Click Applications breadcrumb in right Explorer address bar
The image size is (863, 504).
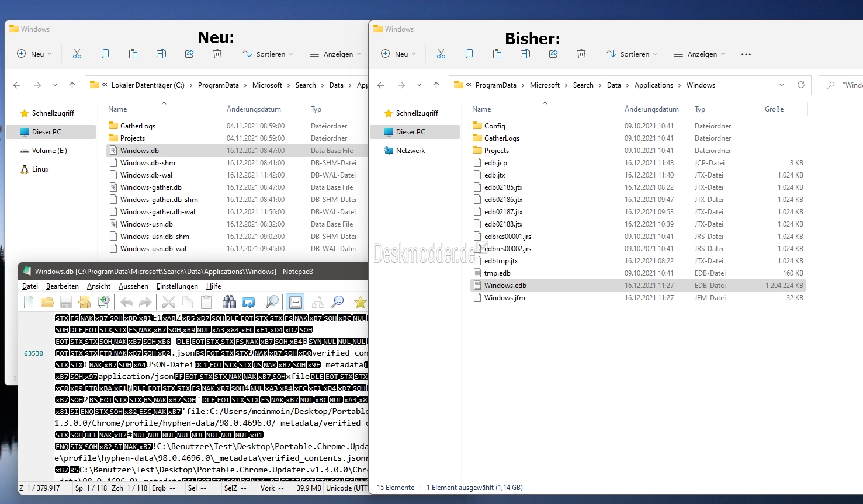(654, 85)
